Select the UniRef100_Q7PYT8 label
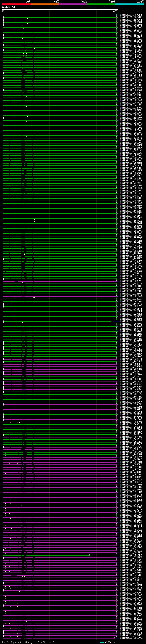146x644 pixels. pos(131,45)
